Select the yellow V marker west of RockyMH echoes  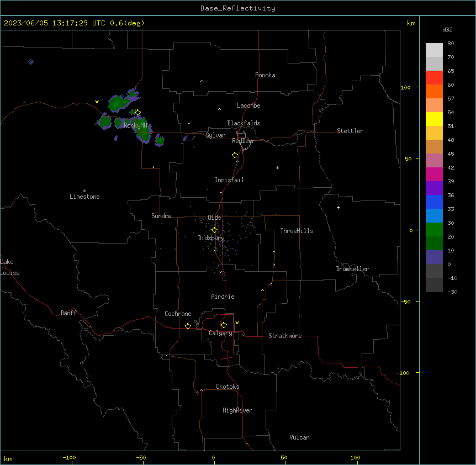tap(97, 102)
